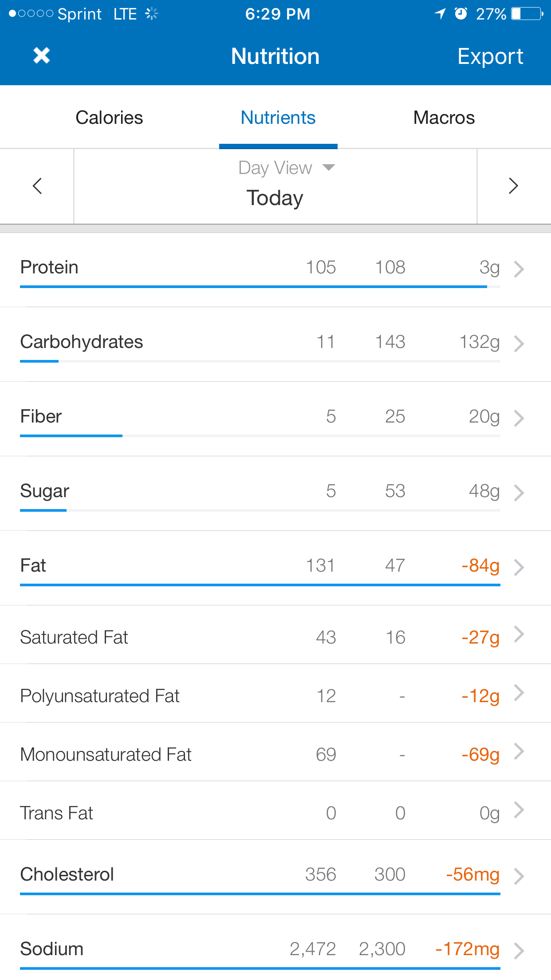Image resolution: width=551 pixels, height=980 pixels.
Task: Select the Nutrients tab
Action: point(278,118)
